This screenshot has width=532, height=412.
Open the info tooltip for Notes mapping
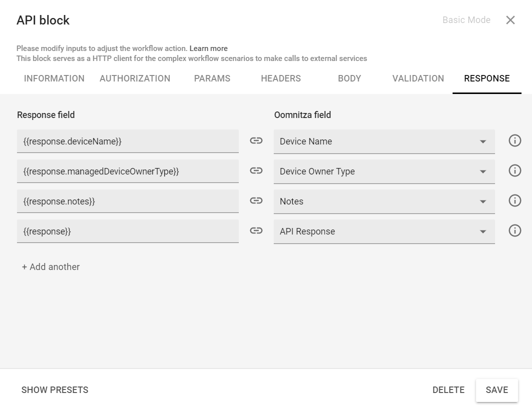[x=515, y=200]
